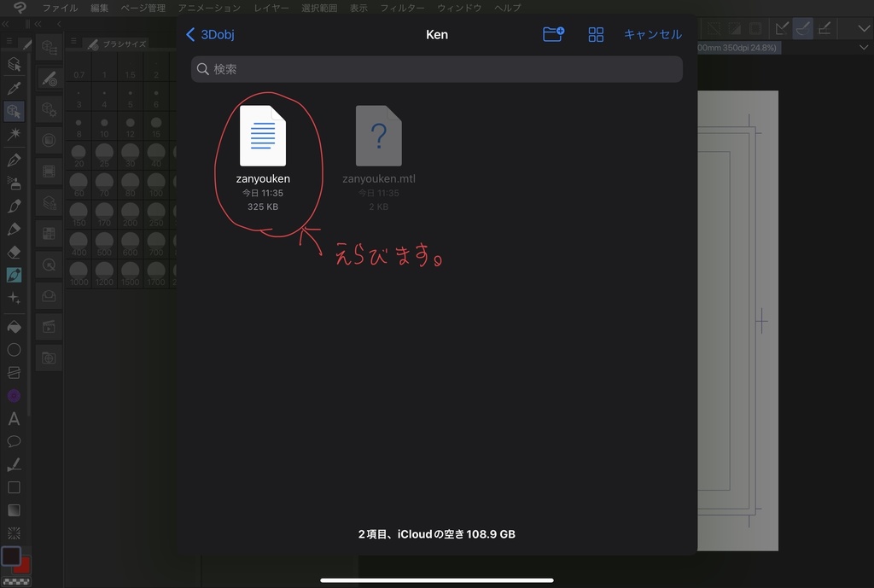Open the Clip Studio logo menu
874x588 pixels.
coord(20,7)
